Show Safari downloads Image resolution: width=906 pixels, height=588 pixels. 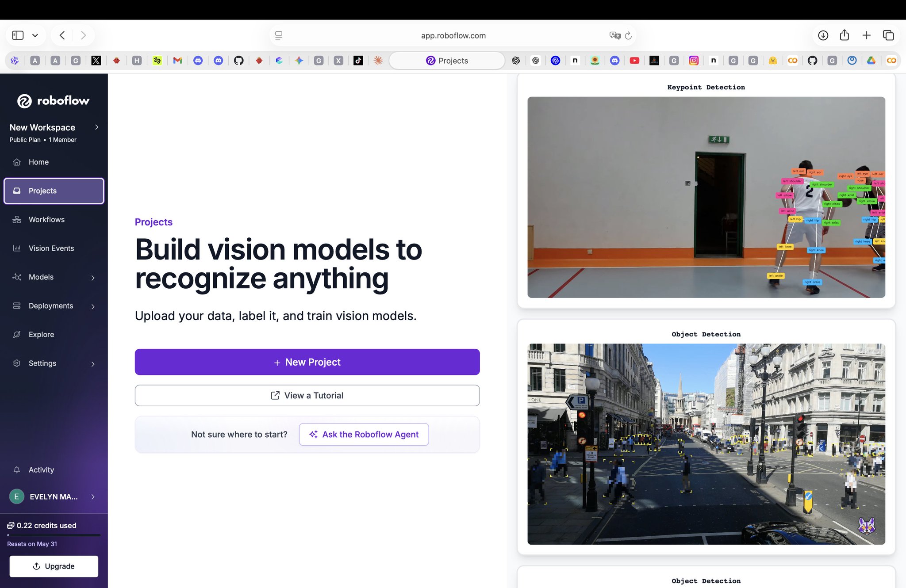[x=823, y=35]
